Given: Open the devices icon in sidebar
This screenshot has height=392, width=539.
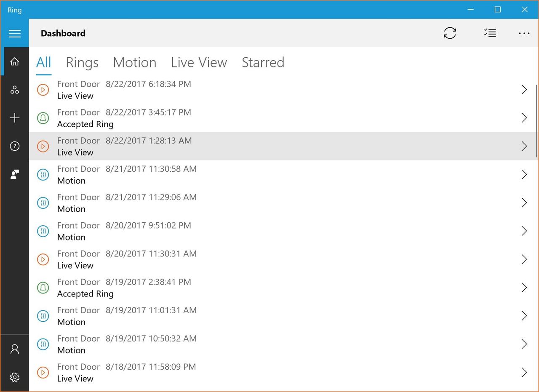Looking at the screenshot, I should [15, 90].
